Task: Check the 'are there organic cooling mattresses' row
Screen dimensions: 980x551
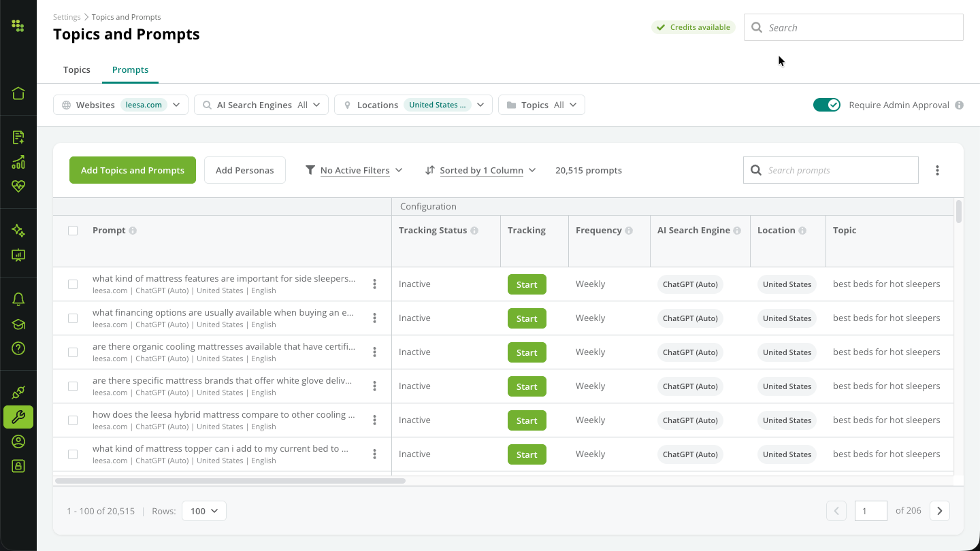Action: coord(73,352)
